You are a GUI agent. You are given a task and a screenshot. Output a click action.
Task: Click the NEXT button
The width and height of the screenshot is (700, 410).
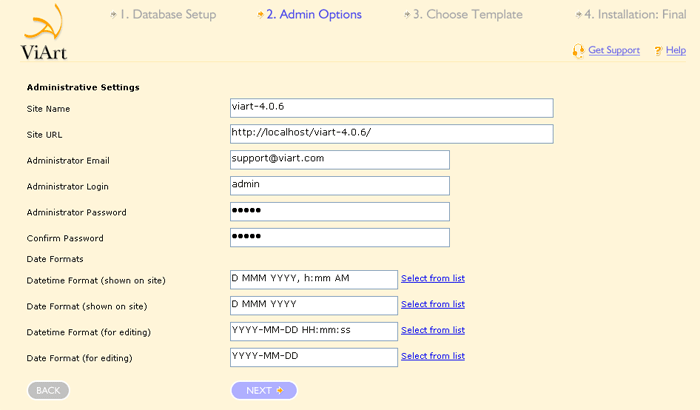[x=264, y=390]
